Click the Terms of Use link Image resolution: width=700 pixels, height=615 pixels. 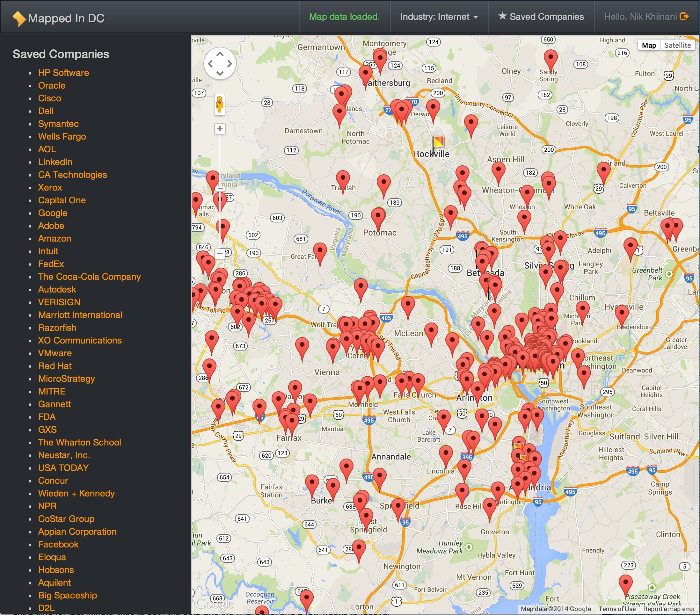pos(617,609)
